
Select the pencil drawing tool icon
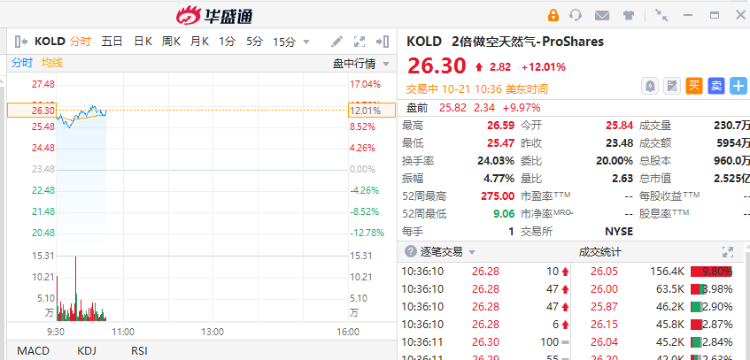tap(337, 42)
